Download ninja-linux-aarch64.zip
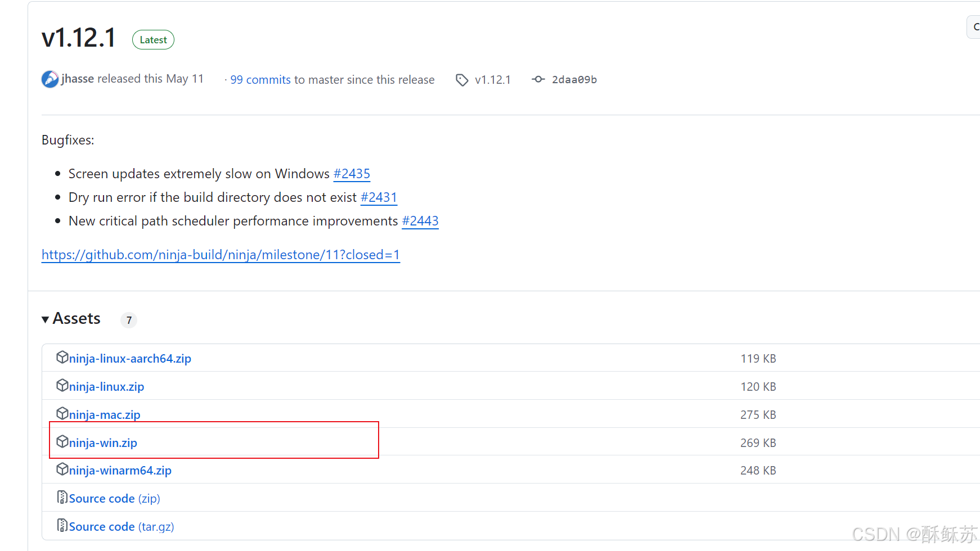This screenshot has height=551, width=980. [130, 359]
